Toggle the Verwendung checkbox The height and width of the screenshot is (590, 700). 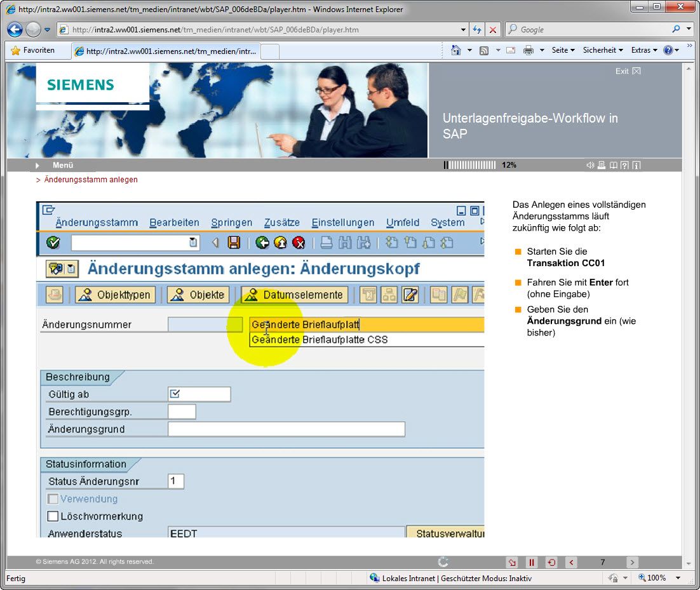pyautogui.click(x=53, y=499)
